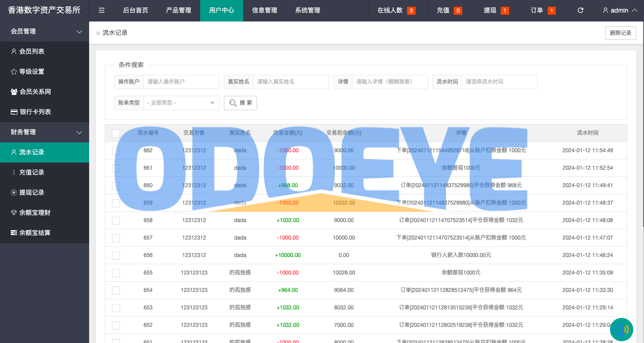
Task: Check the checkbox for row 654
Action: pyautogui.click(x=116, y=291)
